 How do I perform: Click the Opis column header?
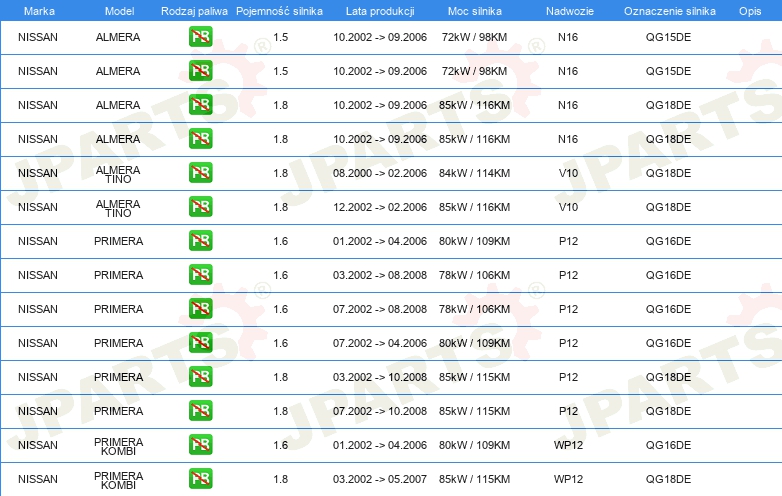coord(750,11)
